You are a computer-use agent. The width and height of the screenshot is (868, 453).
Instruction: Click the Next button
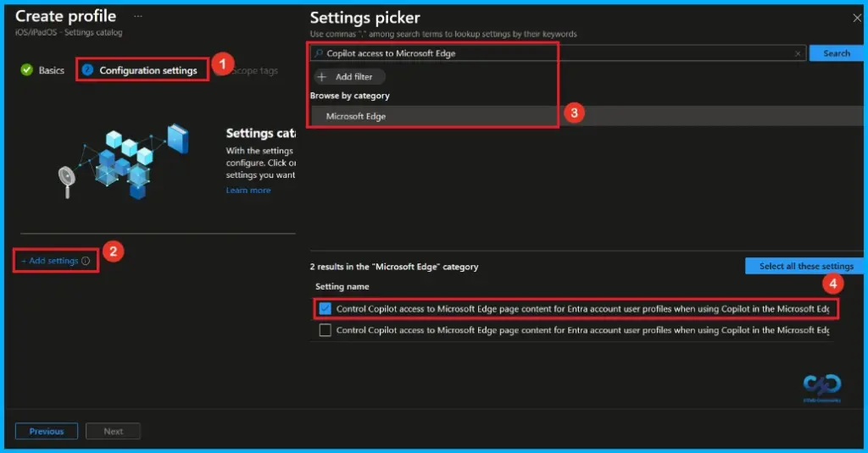pyautogui.click(x=113, y=432)
